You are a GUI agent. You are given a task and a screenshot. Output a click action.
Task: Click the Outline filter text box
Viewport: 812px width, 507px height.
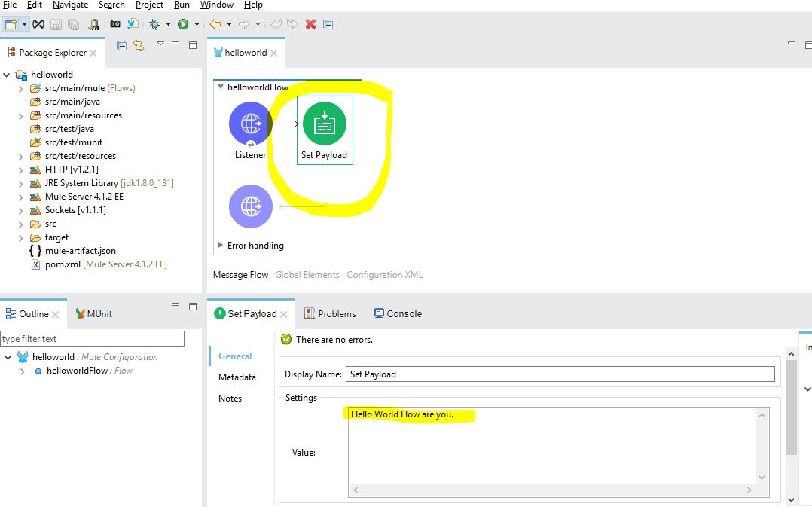click(92, 339)
